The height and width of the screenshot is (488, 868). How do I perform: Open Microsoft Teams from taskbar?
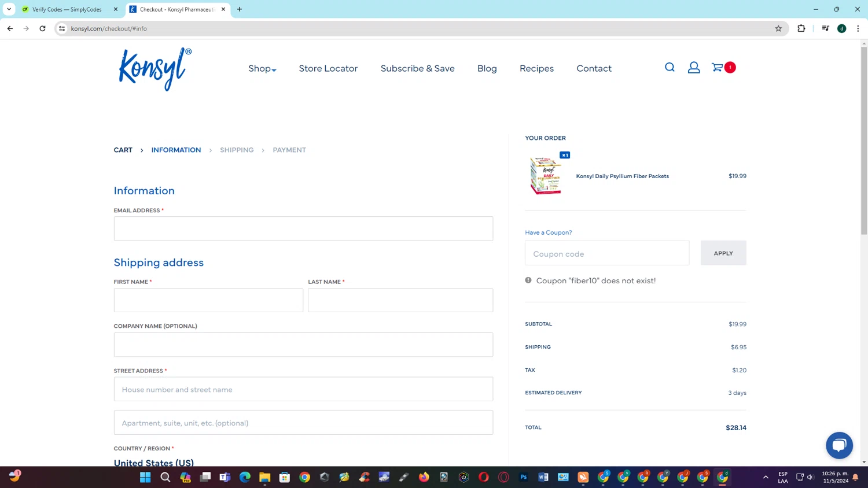[x=225, y=477]
